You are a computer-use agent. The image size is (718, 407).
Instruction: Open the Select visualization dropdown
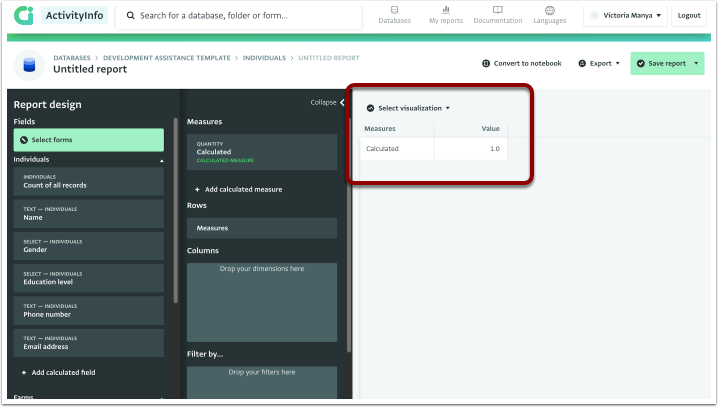[x=408, y=109]
